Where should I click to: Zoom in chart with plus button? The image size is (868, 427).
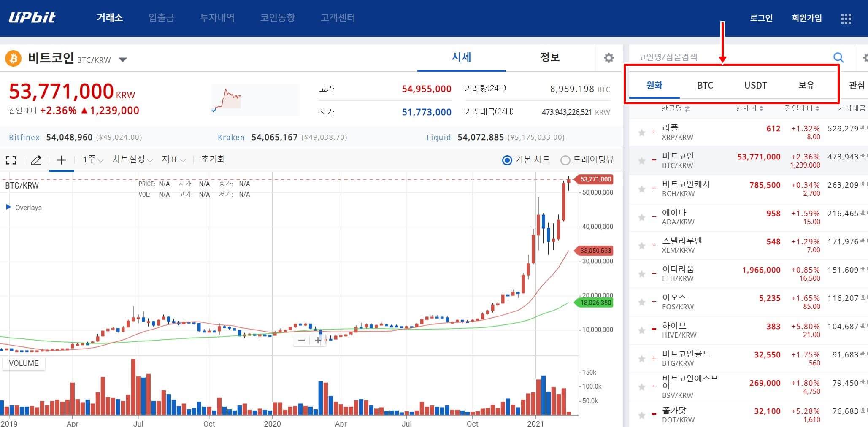click(x=318, y=340)
